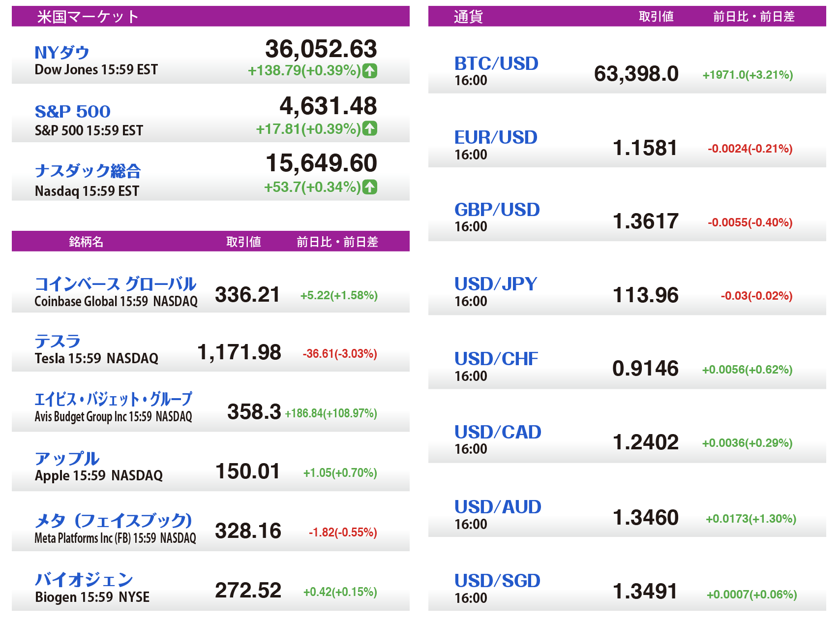
Task: Click the 米国マーケット section header
Action: [x=89, y=17]
